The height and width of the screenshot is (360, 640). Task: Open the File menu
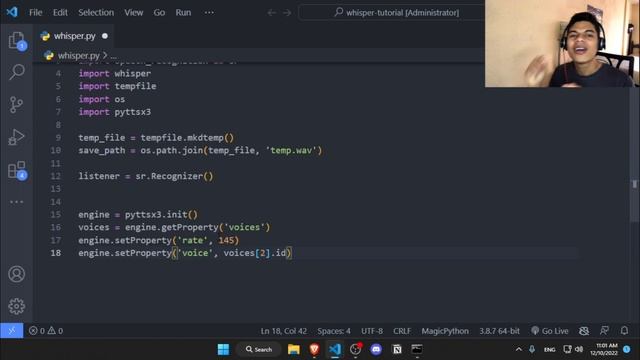pos(36,13)
